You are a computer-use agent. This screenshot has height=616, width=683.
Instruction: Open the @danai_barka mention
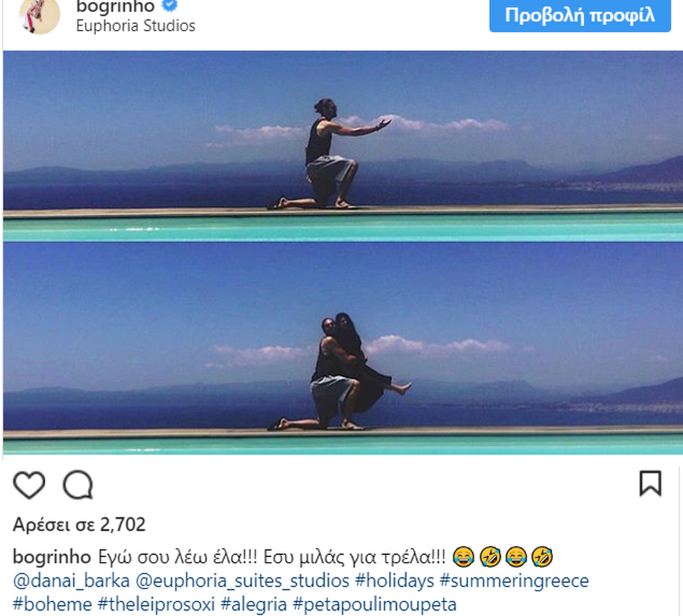(x=71, y=581)
